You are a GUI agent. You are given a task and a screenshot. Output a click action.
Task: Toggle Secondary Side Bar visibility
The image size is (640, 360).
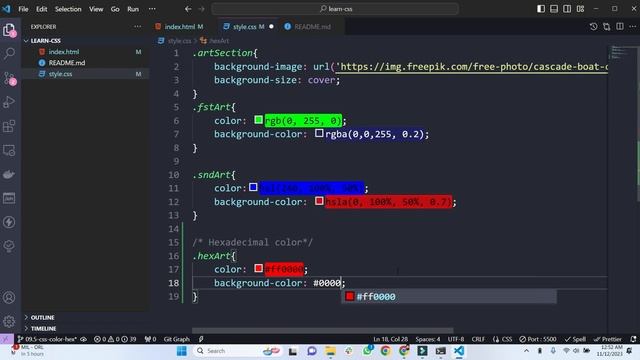(567, 9)
